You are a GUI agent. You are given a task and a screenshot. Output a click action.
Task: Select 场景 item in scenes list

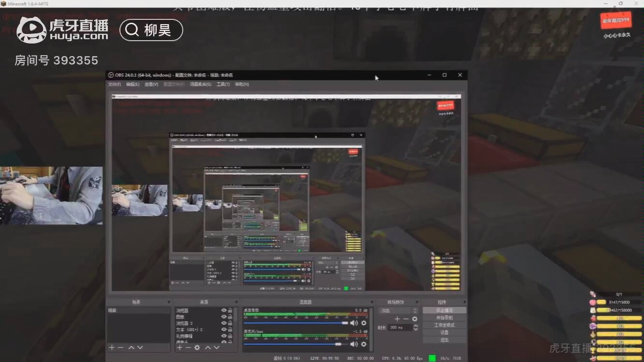[138, 310]
